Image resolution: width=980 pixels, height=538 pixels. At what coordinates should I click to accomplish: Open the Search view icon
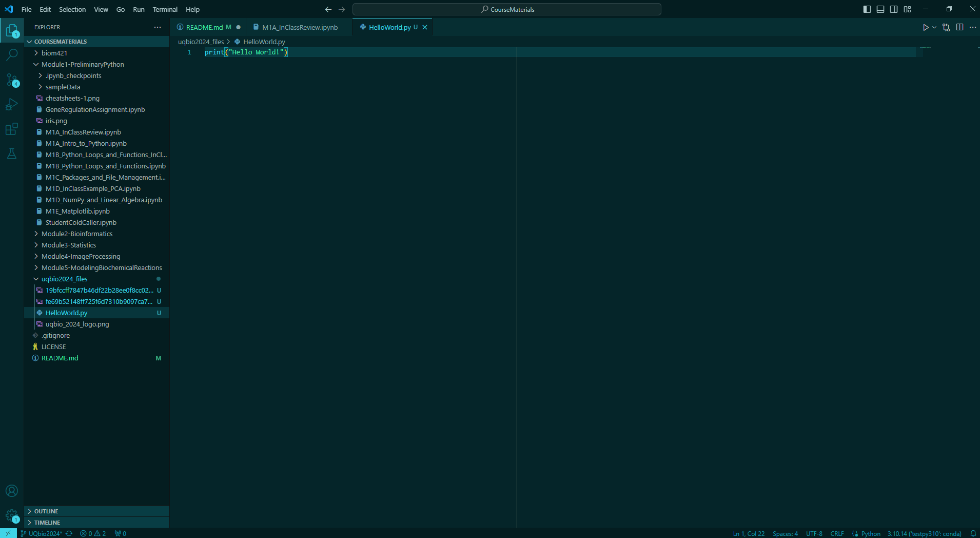[x=12, y=55]
